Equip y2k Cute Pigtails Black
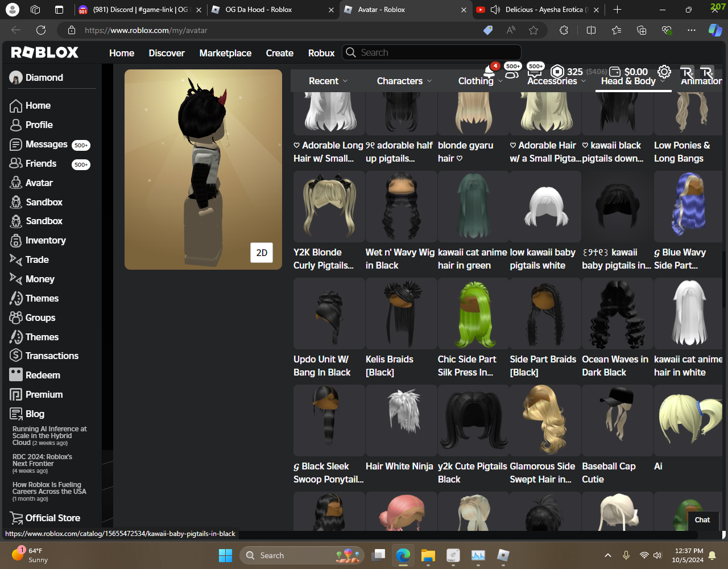This screenshot has width=728, height=569. click(x=473, y=420)
